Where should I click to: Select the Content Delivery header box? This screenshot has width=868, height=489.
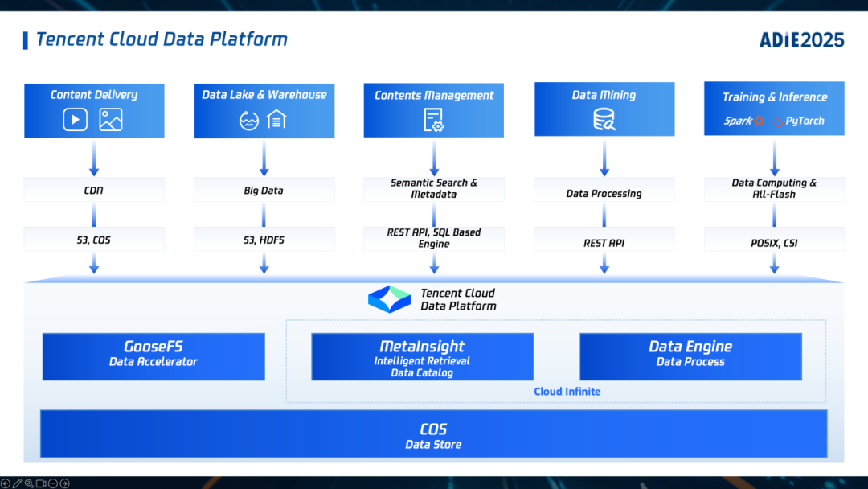94,111
